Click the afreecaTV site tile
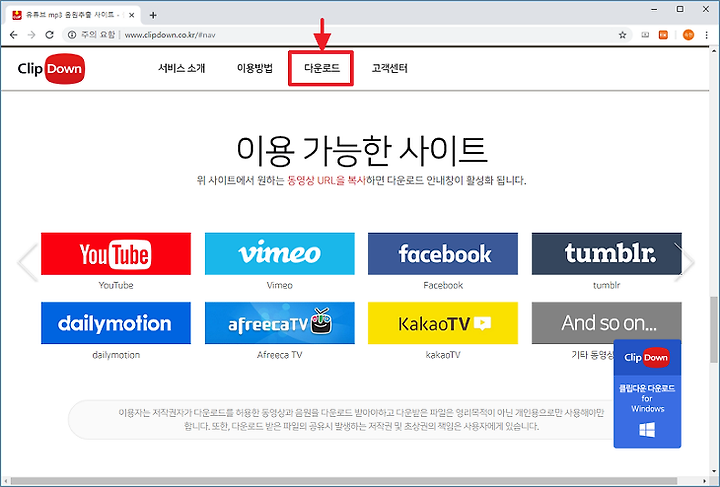The width and height of the screenshot is (720, 487). (280, 323)
